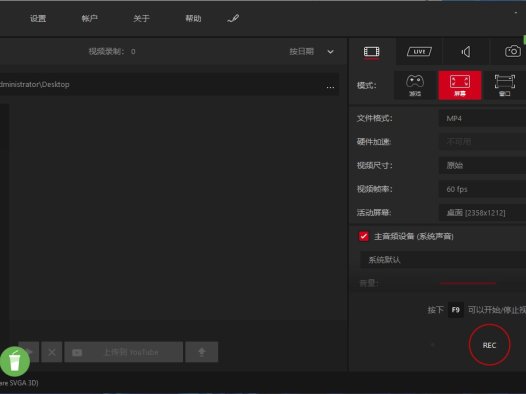Select the 游戏 gamepad recording mode
This screenshot has height=394, width=526.
[415, 85]
